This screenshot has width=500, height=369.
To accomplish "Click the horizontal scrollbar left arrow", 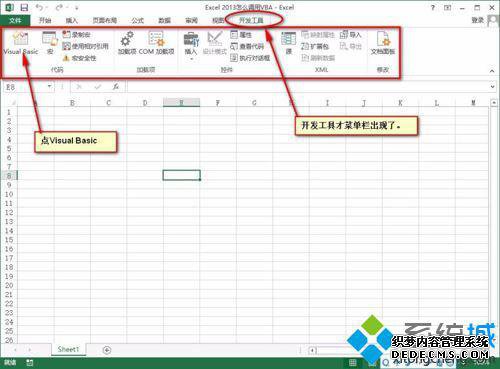I will pyautogui.click(x=312, y=350).
